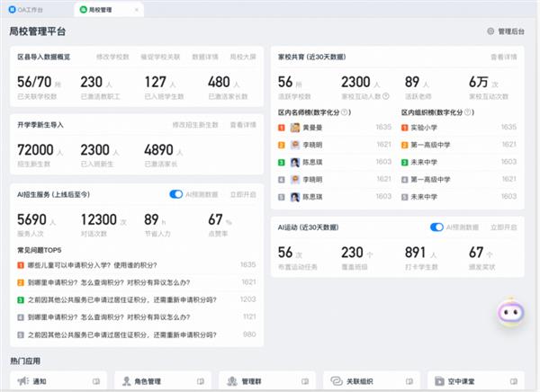Click help icon beside 区内组织榜(数字化分)
This screenshot has height=392, width=540.
click(x=467, y=113)
